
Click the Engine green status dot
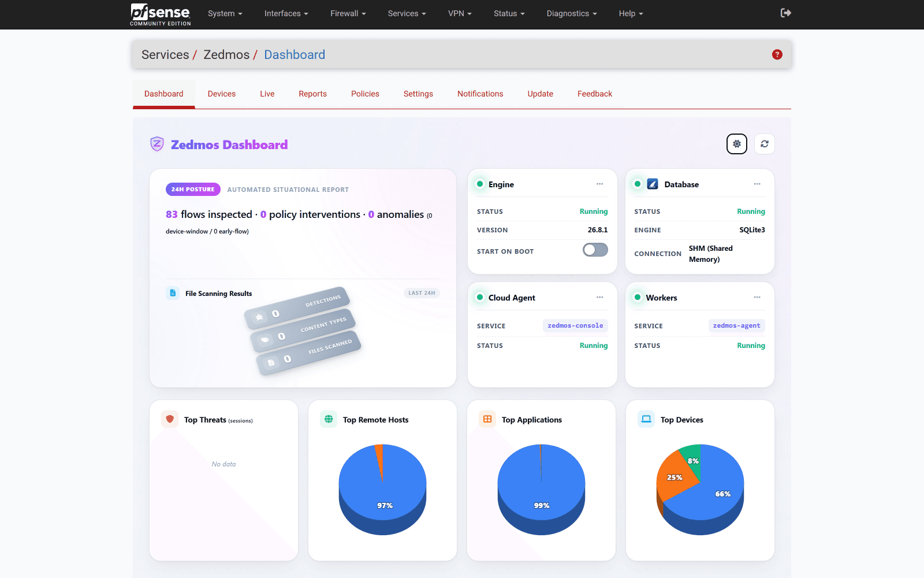480,184
